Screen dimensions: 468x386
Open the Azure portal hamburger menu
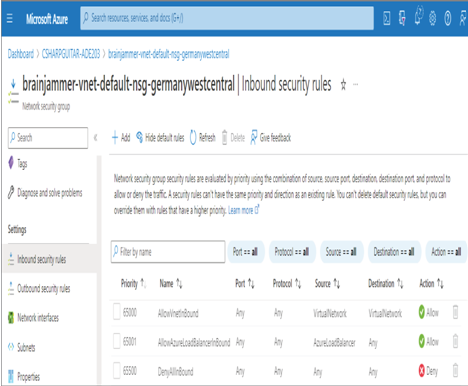point(10,18)
